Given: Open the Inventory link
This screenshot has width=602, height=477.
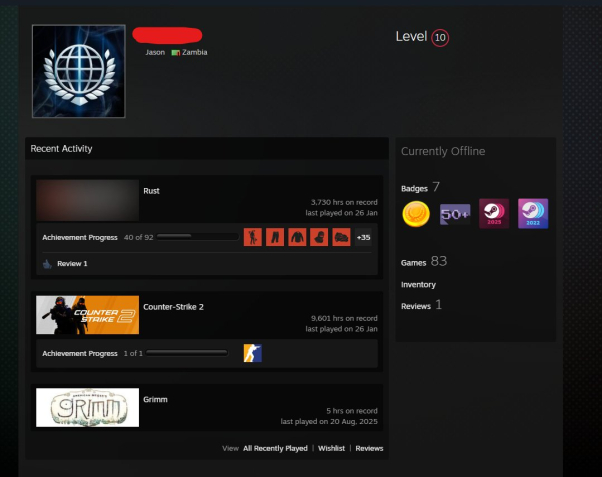Looking at the screenshot, I should coord(418,285).
